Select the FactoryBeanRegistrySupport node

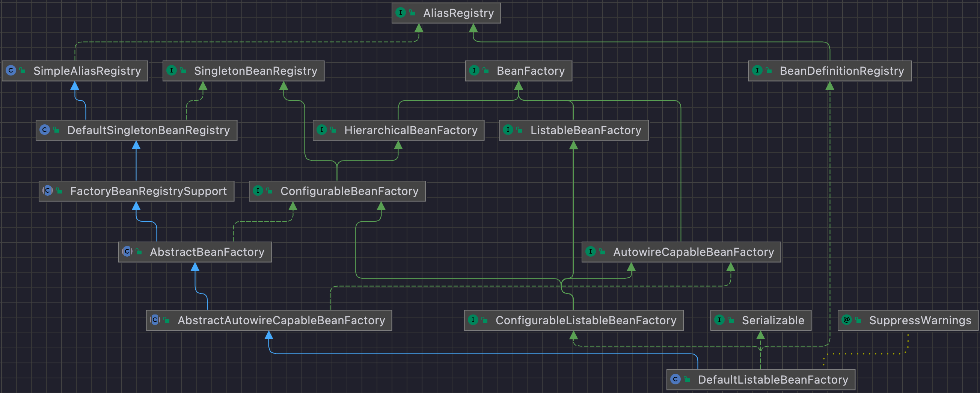[x=137, y=191]
